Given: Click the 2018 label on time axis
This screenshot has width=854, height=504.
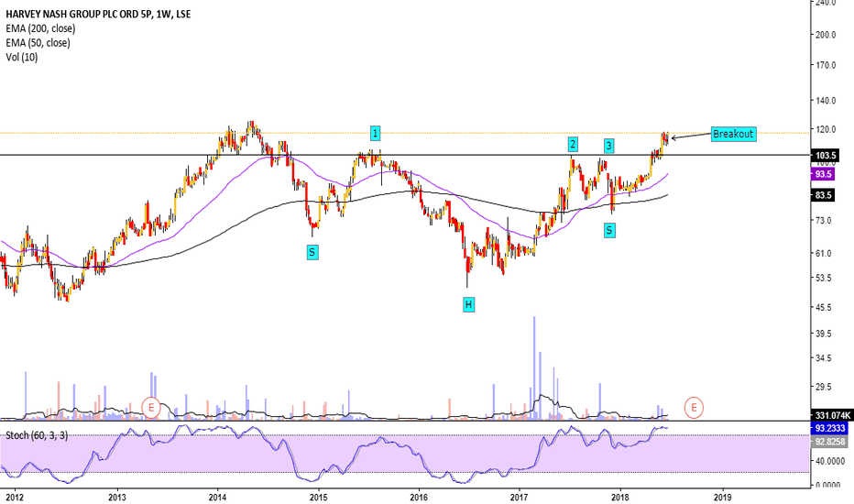Looking at the screenshot, I should click(x=621, y=497).
